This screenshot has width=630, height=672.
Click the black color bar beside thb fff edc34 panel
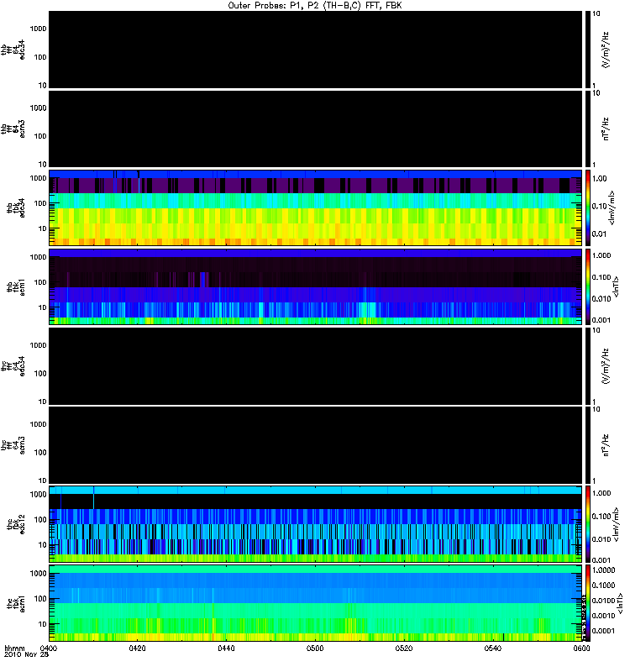pos(588,50)
